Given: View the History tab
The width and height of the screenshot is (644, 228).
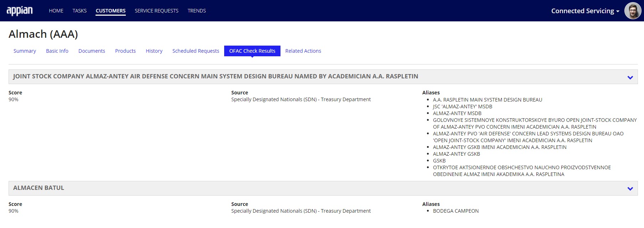Looking at the screenshot, I should coord(154,51).
